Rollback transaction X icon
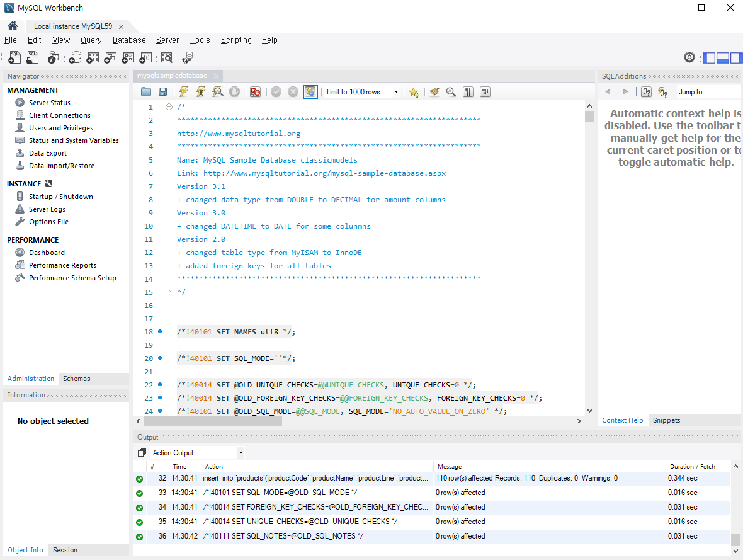 coord(293,92)
